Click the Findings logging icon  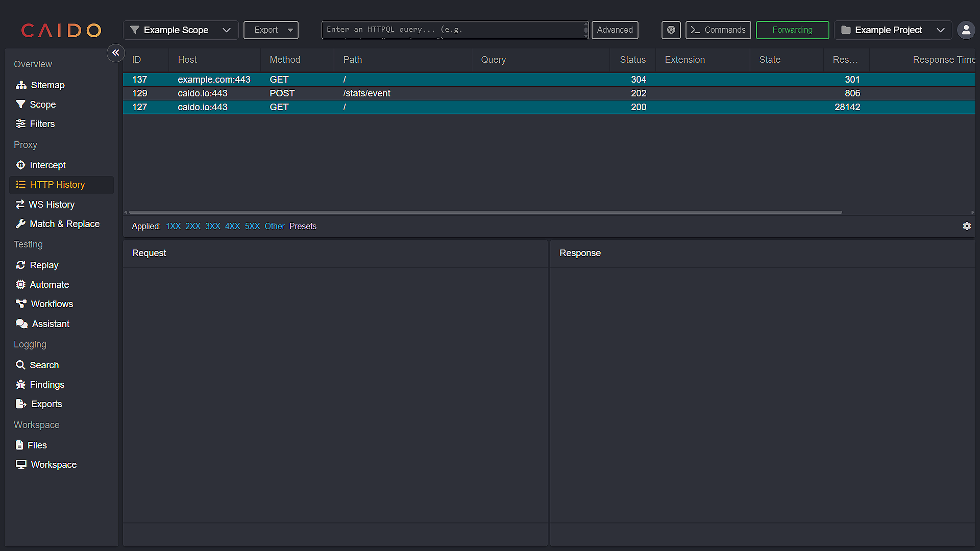coord(21,384)
